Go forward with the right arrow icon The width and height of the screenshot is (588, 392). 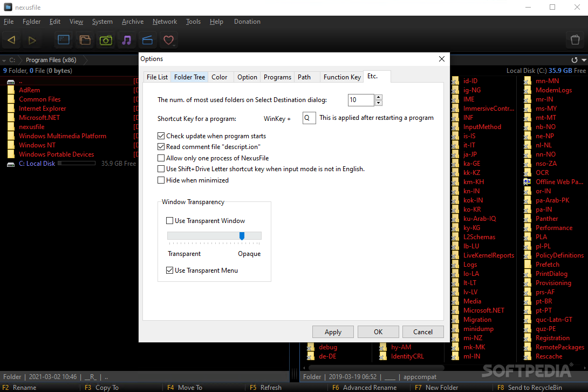coord(32,40)
